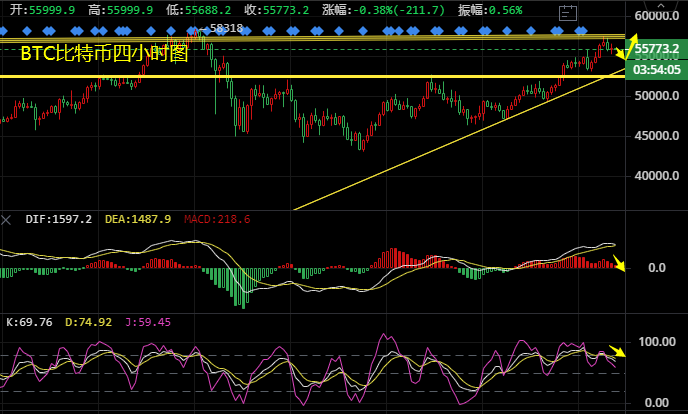This screenshot has width=688, height=414.
Task: Click the J:59.45 indicator value
Action: coord(148,322)
